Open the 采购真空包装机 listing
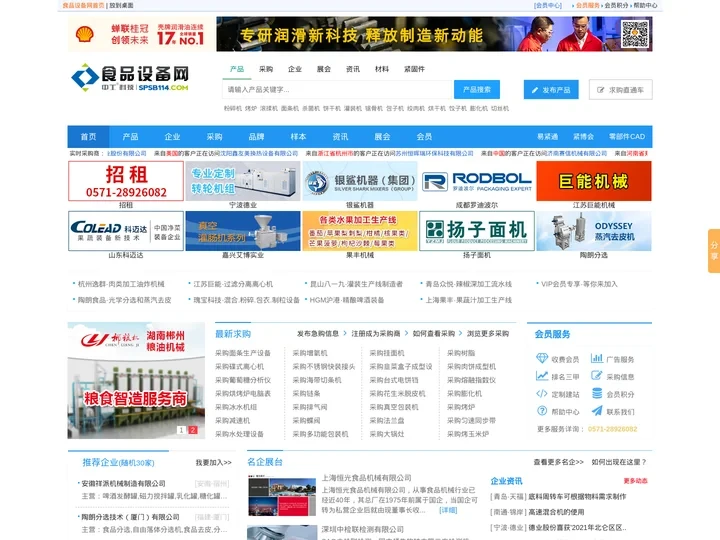 pos(394,407)
